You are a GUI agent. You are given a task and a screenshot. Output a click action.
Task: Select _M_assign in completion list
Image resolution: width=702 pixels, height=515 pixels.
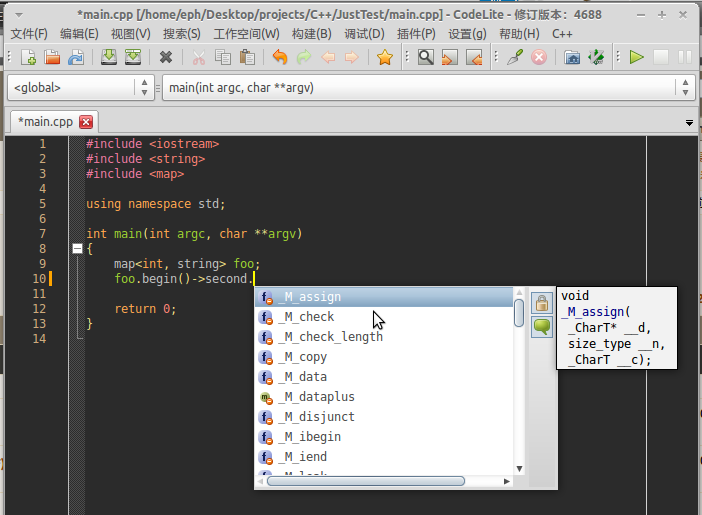click(384, 297)
